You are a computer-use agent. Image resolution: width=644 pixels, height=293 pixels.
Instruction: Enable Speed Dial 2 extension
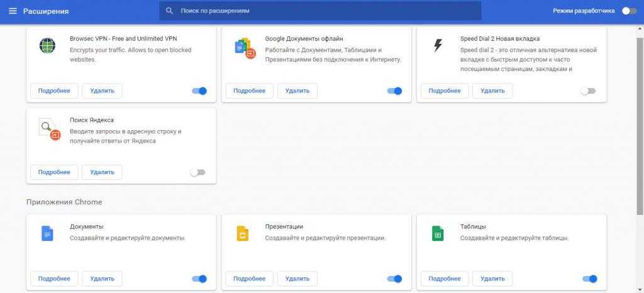[588, 91]
